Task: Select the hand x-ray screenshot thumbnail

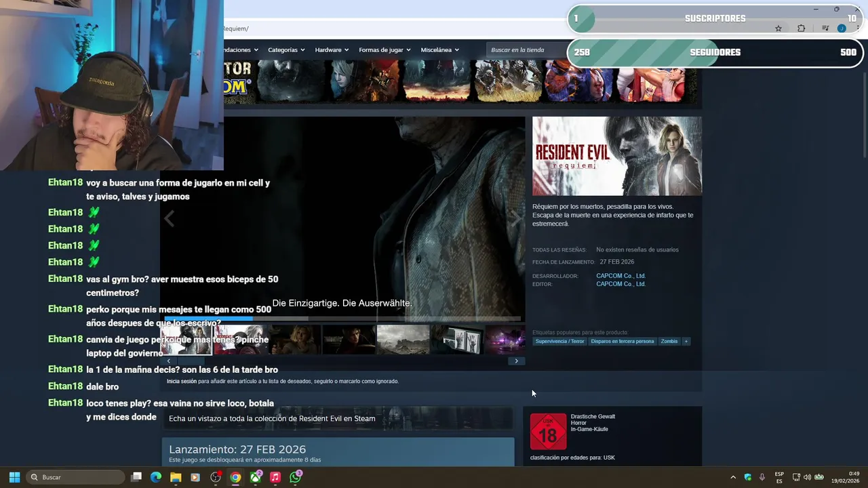Action: [x=458, y=340]
